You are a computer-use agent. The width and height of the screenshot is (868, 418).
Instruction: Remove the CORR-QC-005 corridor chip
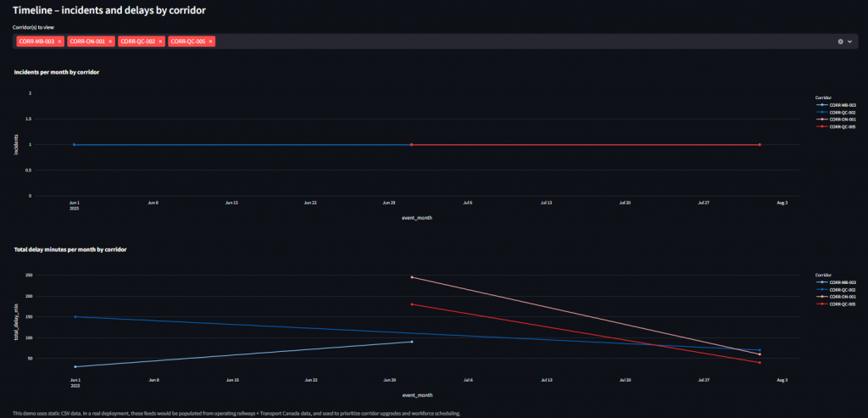click(x=211, y=41)
